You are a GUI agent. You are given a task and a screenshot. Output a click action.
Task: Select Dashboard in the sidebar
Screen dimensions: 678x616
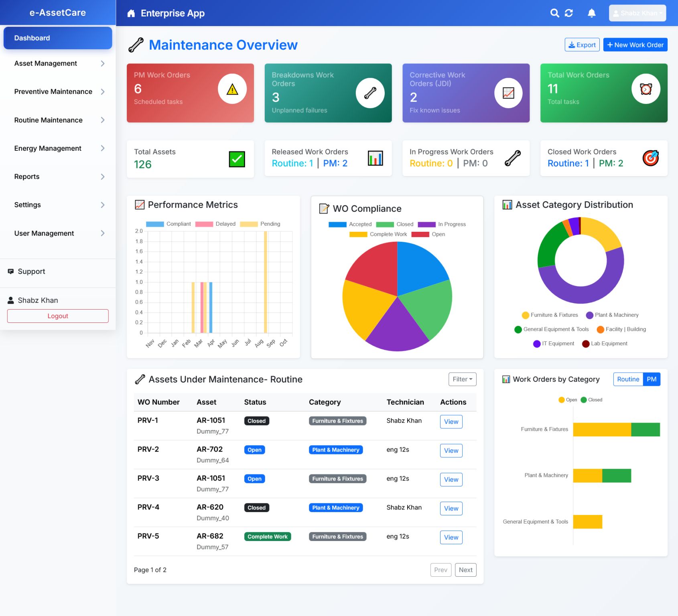(32, 38)
